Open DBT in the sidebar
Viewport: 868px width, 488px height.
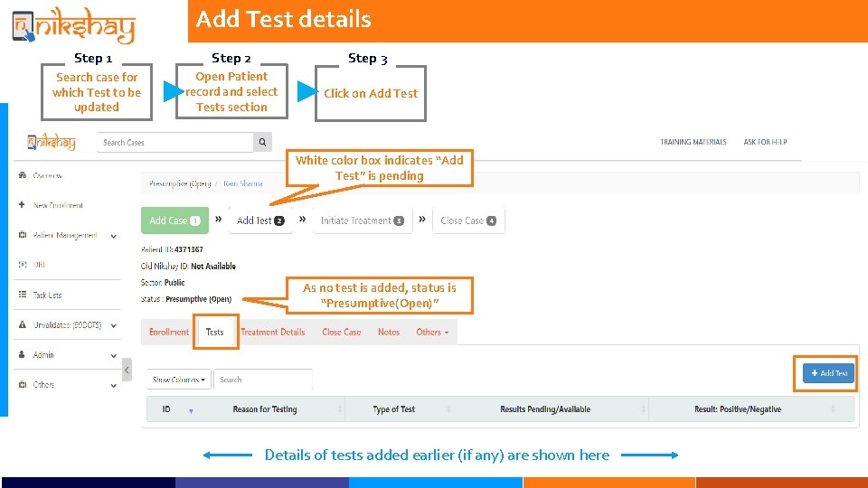(x=39, y=265)
